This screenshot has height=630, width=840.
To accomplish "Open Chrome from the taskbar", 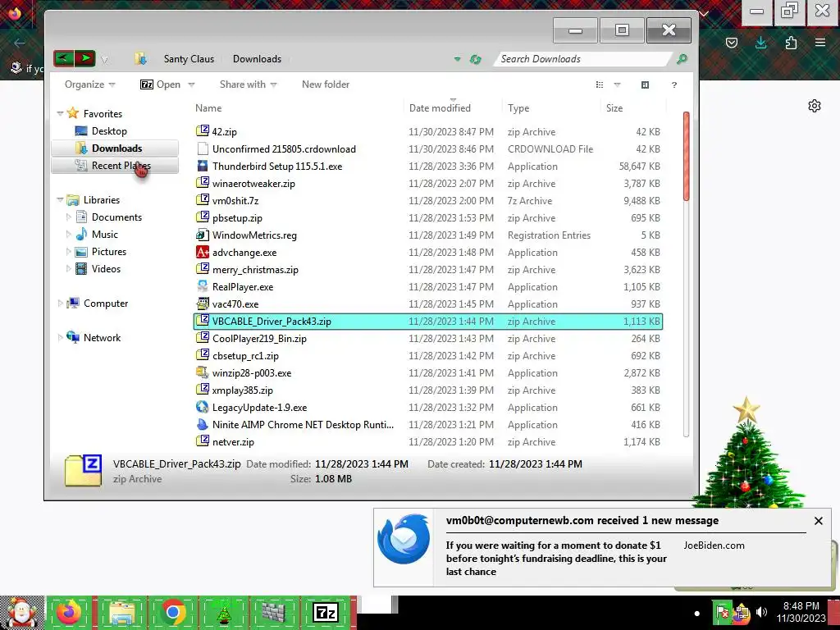I will [172, 612].
